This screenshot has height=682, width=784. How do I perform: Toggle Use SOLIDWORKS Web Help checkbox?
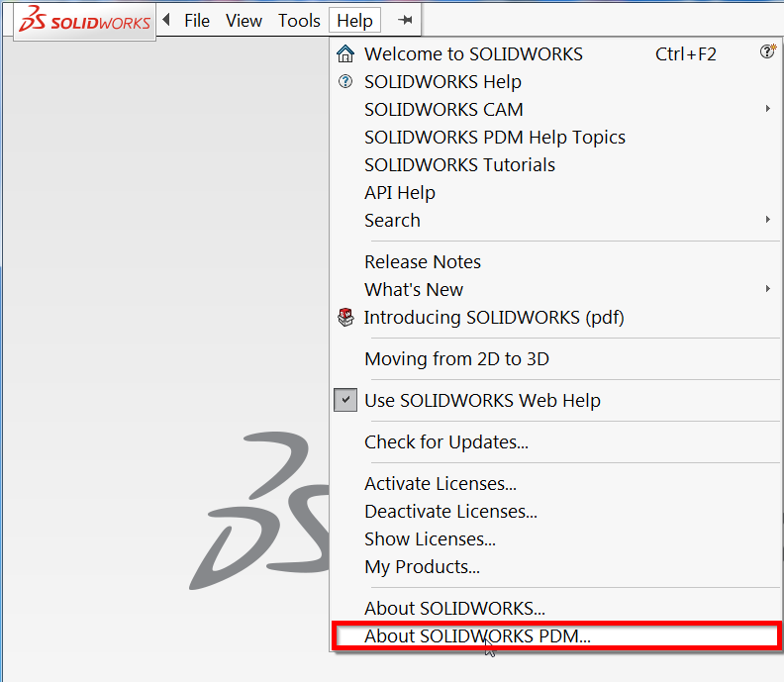pos(345,400)
